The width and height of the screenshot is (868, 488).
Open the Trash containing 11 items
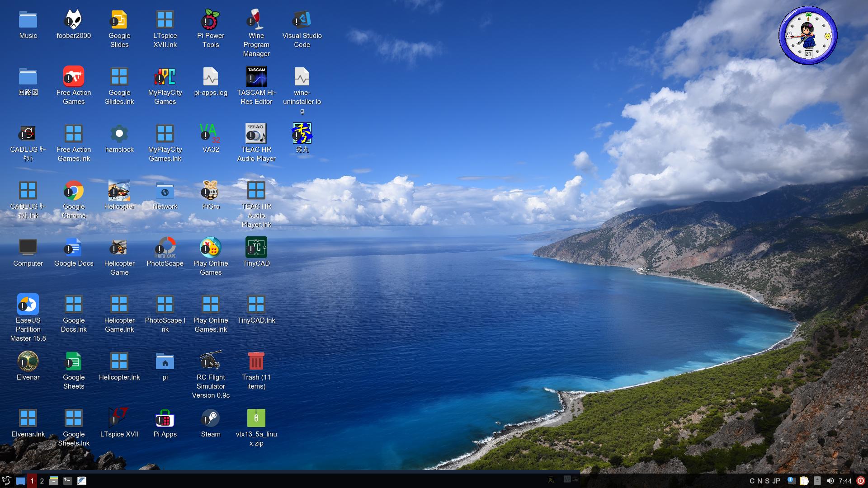pyautogui.click(x=256, y=361)
